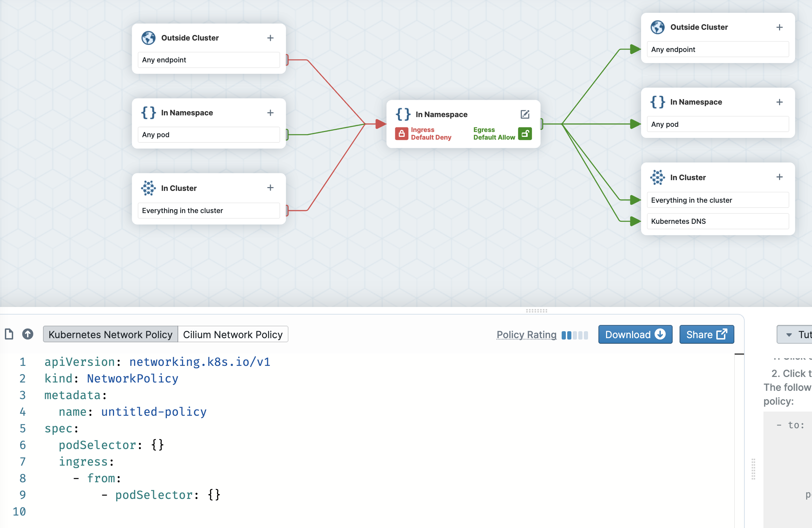The height and width of the screenshot is (528, 812).
Task: Select the right 'Any pod' egress rule
Action: pos(718,124)
